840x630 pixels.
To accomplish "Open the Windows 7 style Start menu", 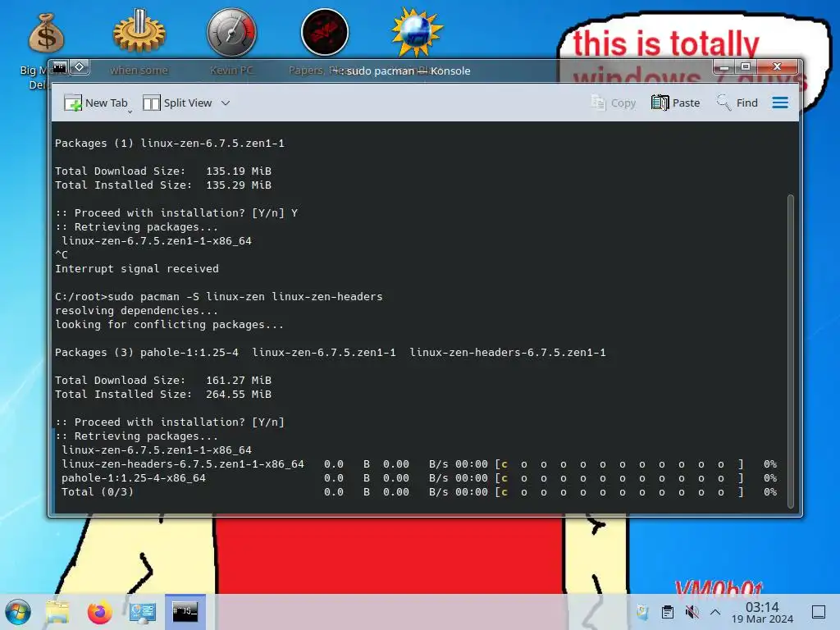I will point(18,612).
